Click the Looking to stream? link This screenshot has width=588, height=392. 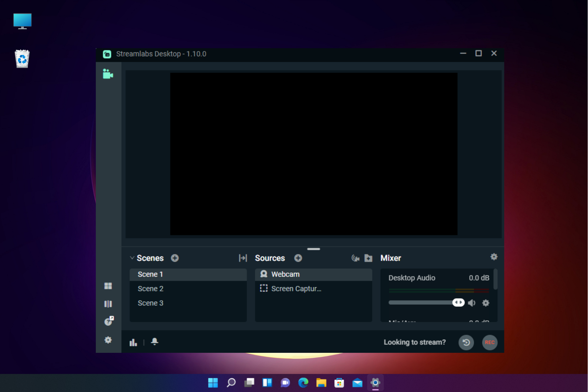(415, 342)
